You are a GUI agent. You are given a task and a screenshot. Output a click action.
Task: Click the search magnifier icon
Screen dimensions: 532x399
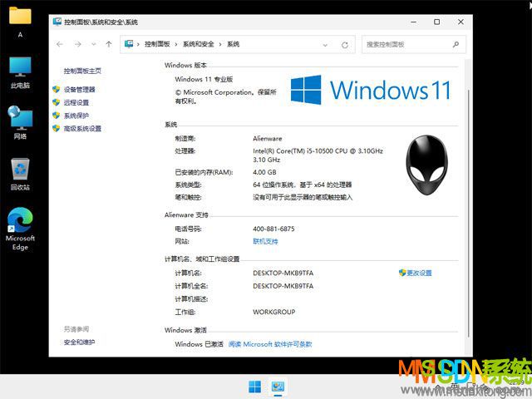point(456,44)
